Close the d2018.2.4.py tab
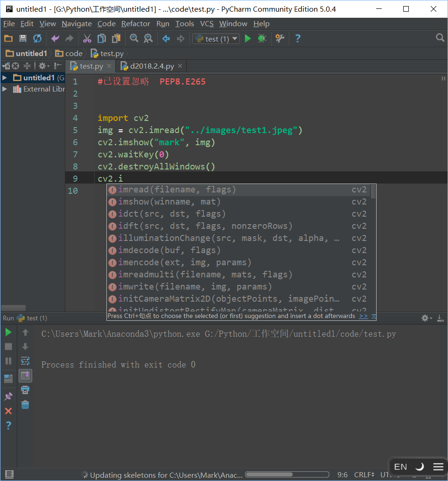The width and height of the screenshot is (448, 481). (x=180, y=66)
